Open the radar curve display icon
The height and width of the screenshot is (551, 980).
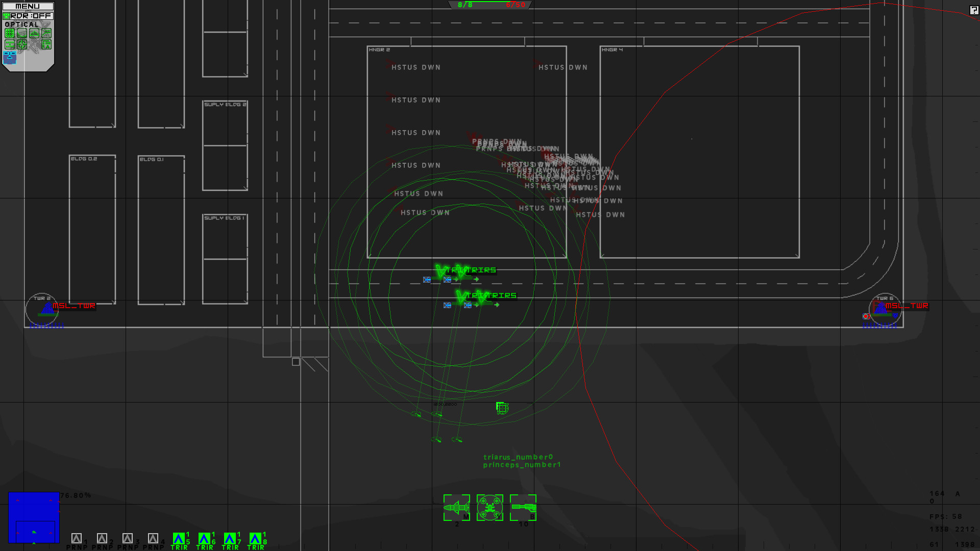point(21,33)
